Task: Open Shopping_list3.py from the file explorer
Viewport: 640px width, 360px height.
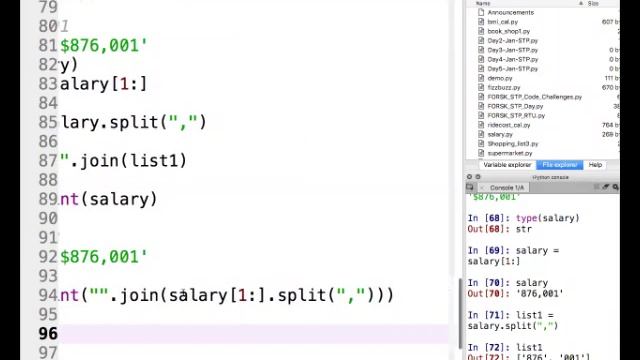Action: tap(513, 144)
